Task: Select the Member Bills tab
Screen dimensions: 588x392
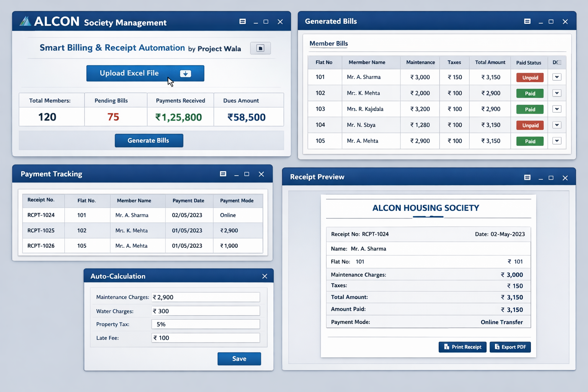Action: coord(328,44)
